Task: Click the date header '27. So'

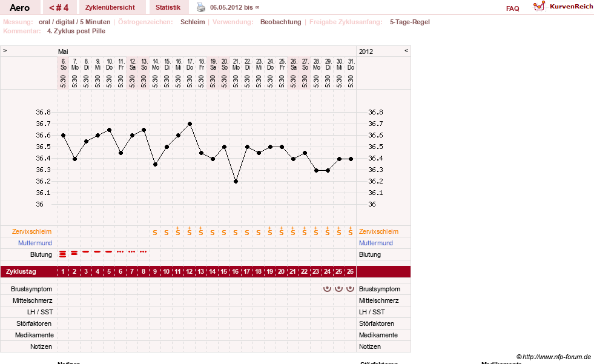Action: (x=305, y=64)
